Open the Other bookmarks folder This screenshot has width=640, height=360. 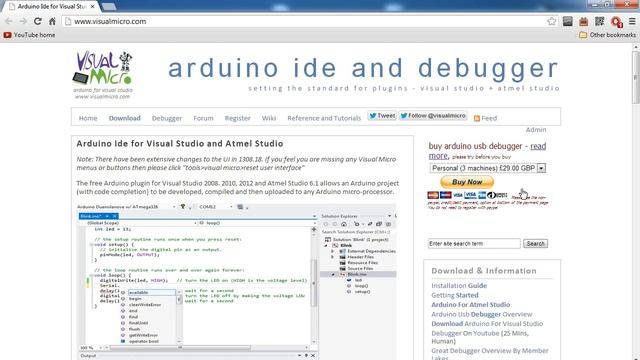tap(608, 35)
